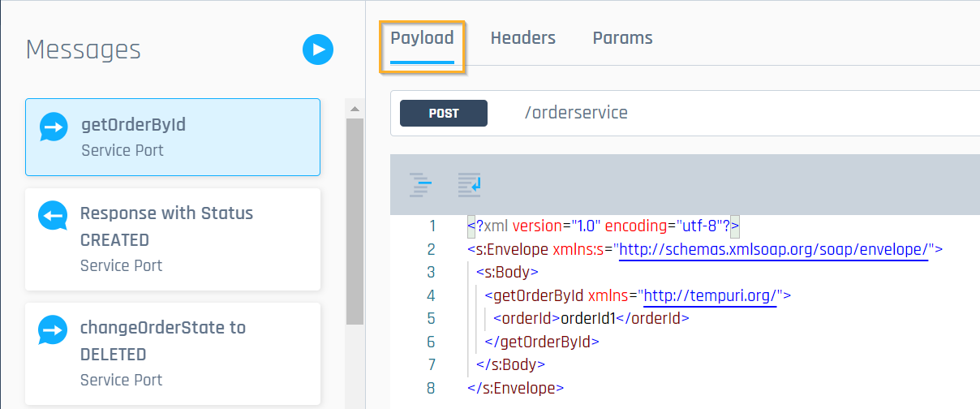Select the Response with Status CREATED title
This screenshot has width=980, height=409.
[x=166, y=226]
